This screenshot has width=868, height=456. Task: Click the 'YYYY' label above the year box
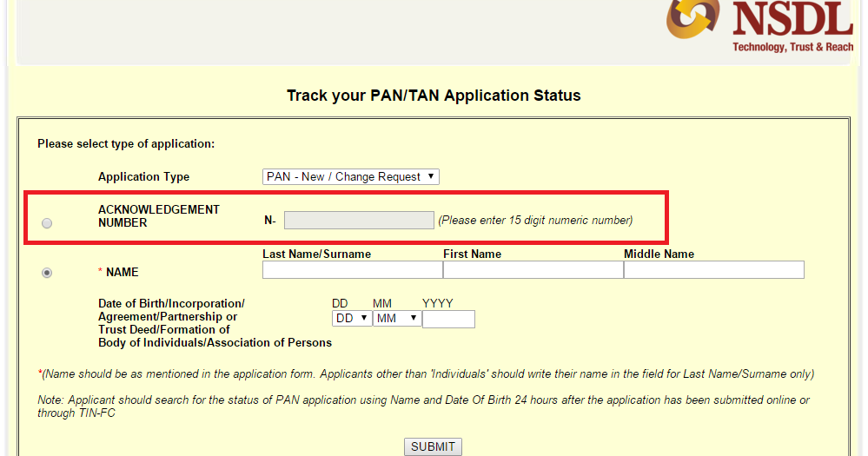pos(437,303)
